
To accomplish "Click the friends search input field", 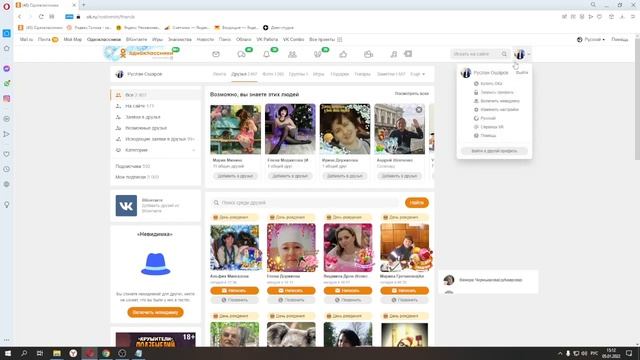I will click(305, 203).
